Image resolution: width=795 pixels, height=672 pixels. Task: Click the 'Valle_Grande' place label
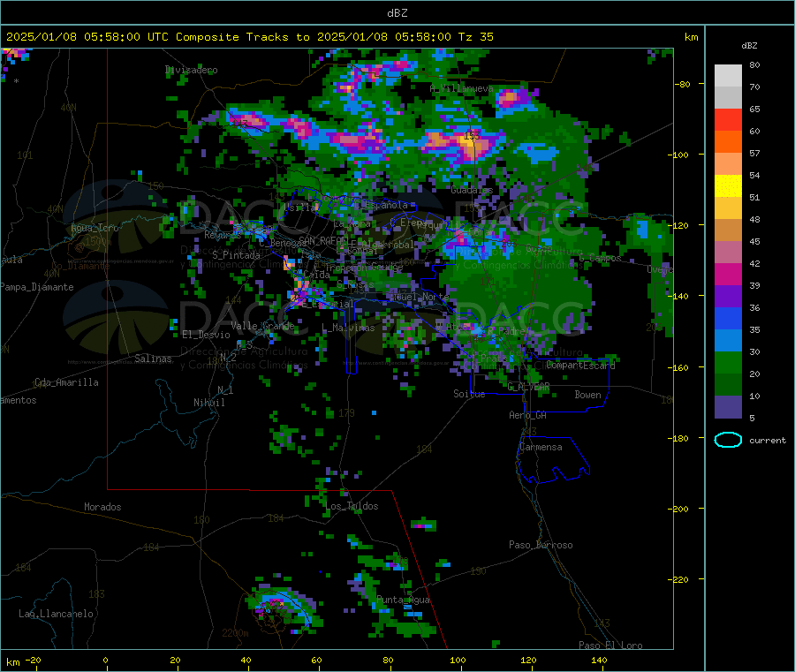pos(262,326)
